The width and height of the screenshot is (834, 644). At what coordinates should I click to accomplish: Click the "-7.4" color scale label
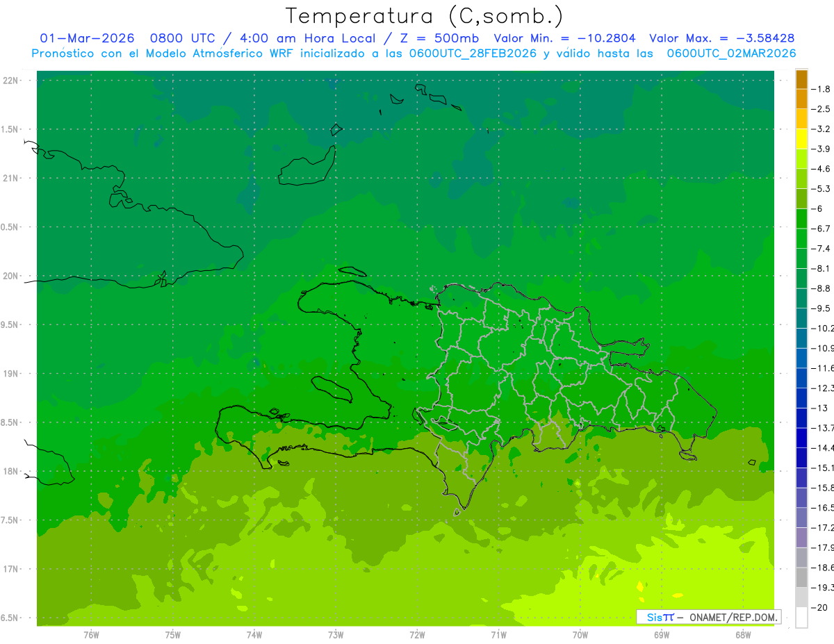[x=822, y=248]
